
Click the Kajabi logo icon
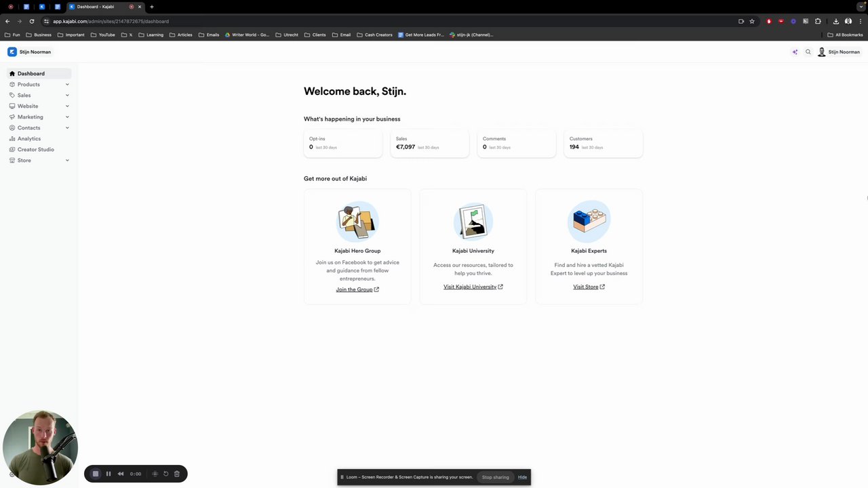pos(12,52)
